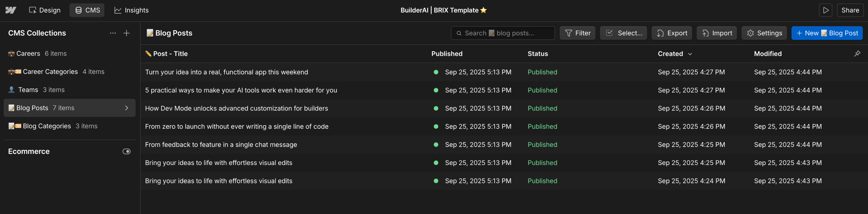Switch to the Design tab
868x214 pixels.
pos(45,10)
